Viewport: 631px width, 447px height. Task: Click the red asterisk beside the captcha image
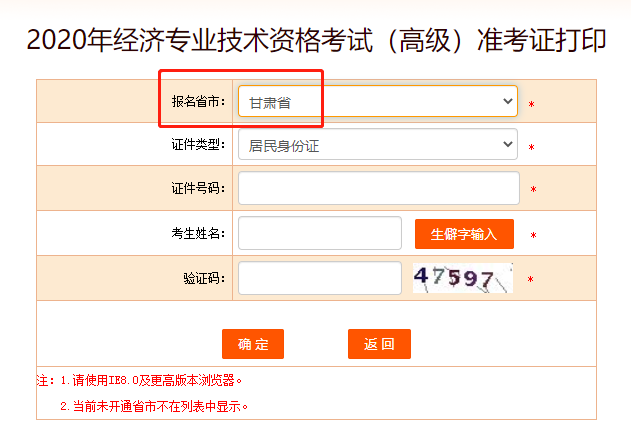[530, 280]
